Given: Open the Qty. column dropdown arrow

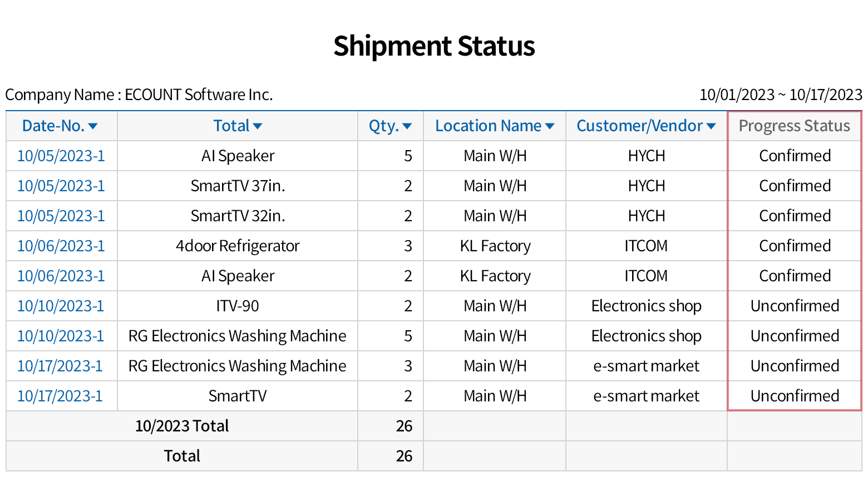Looking at the screenshot, I should click(x=407, y=126).
